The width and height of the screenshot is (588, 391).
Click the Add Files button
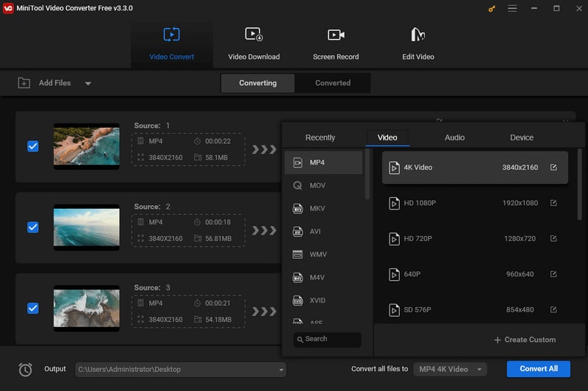[x=45, y=83]
